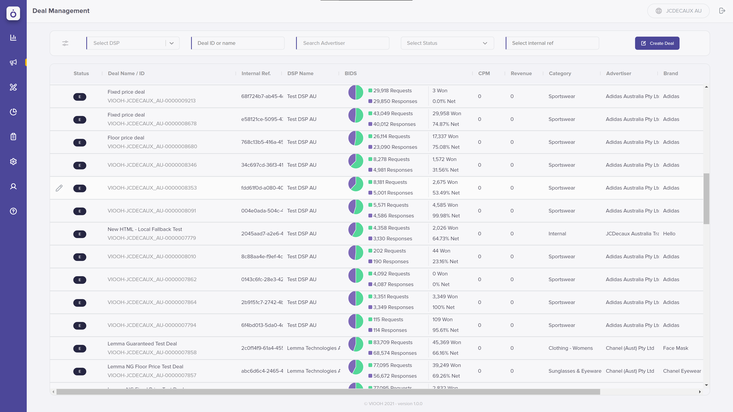Click the DSP Name column header
The image size is (733, 412).
click(300, 73)
